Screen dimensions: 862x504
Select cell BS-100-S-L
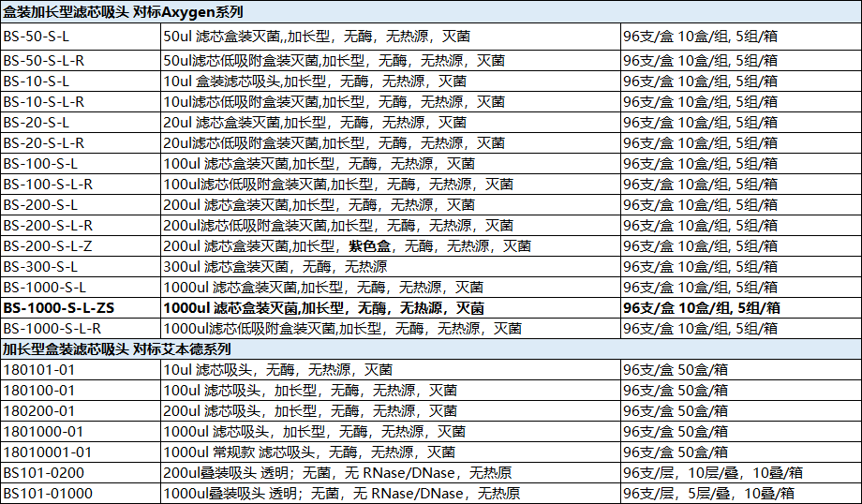point(81,163)
